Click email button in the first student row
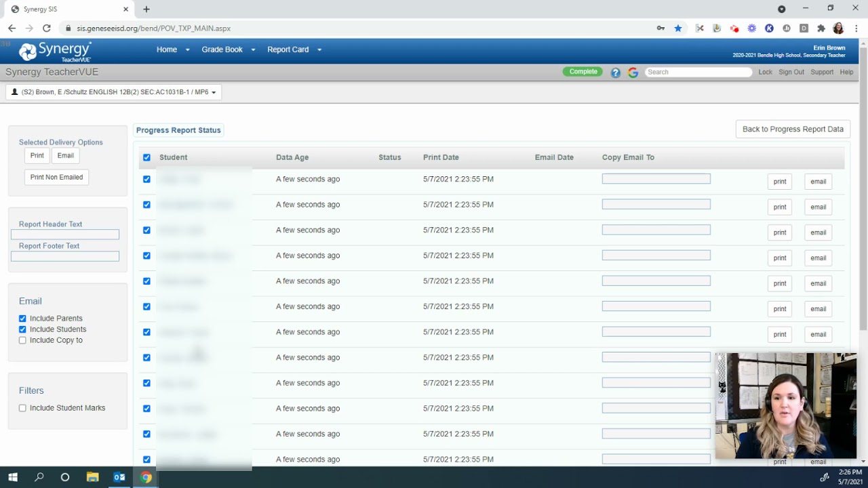This screenshot has width=868, height=488. click(x=818, y=182)
